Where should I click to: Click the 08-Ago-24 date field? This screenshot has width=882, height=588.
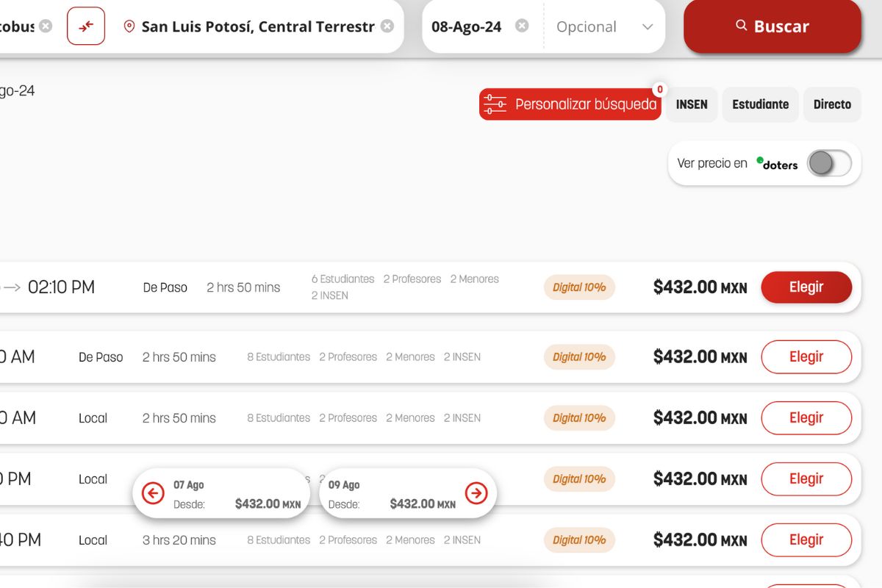point(467,26)
